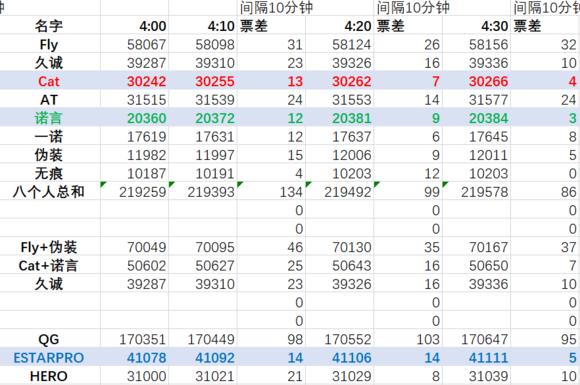The image size is (580, 385).
Task: Click the 票差 total cell showing 134
Action: tap(271, 192)
